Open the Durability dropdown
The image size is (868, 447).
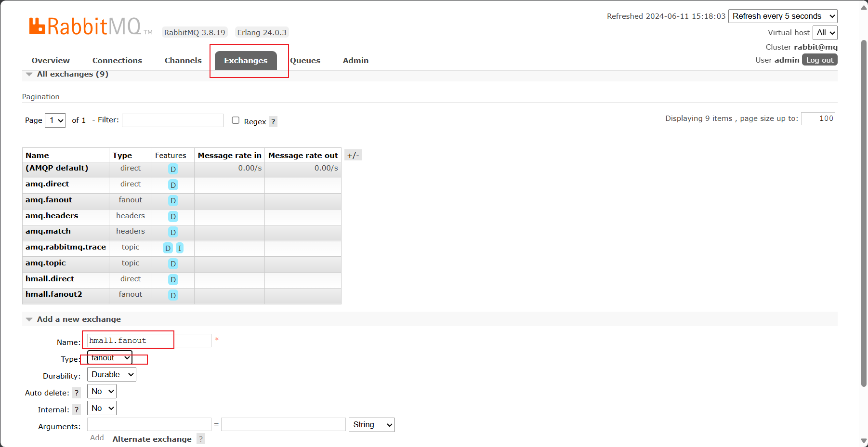point(111,375)
